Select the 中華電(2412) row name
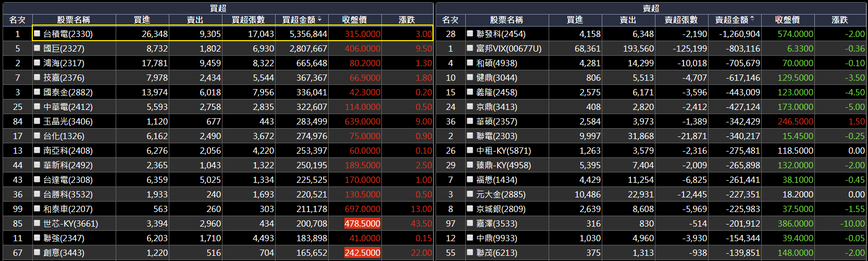Viewport: 868px width, 261px height. (x=68, y=107)
